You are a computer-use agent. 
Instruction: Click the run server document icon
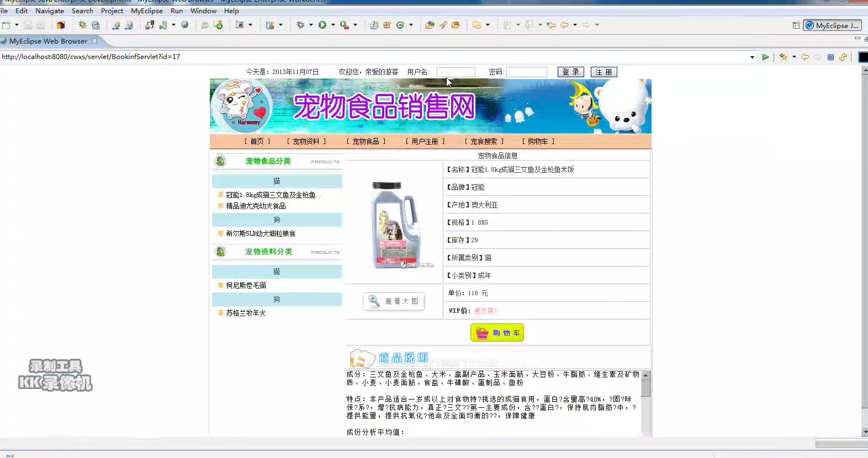tap(163, 25)
